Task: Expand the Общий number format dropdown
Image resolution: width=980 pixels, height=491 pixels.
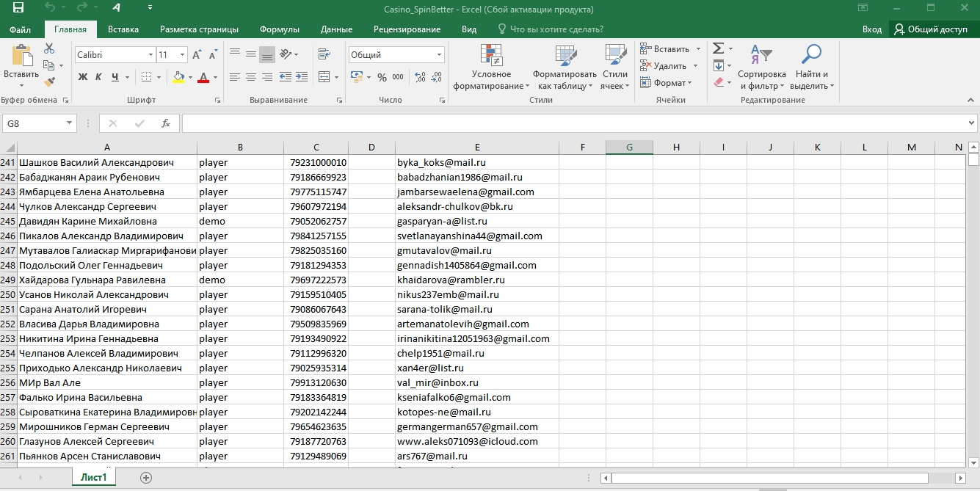Action: click(x=440, y=55)
